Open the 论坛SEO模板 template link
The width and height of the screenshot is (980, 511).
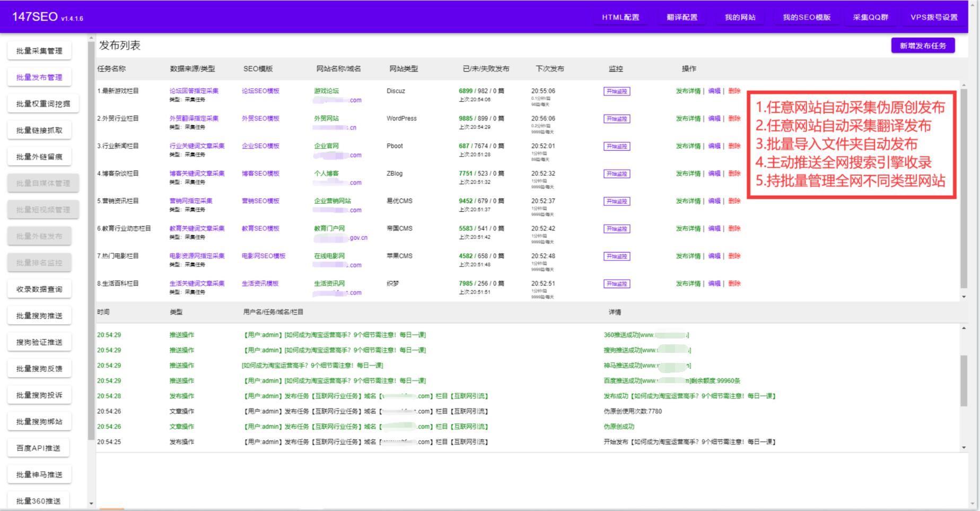click(258, 91)
